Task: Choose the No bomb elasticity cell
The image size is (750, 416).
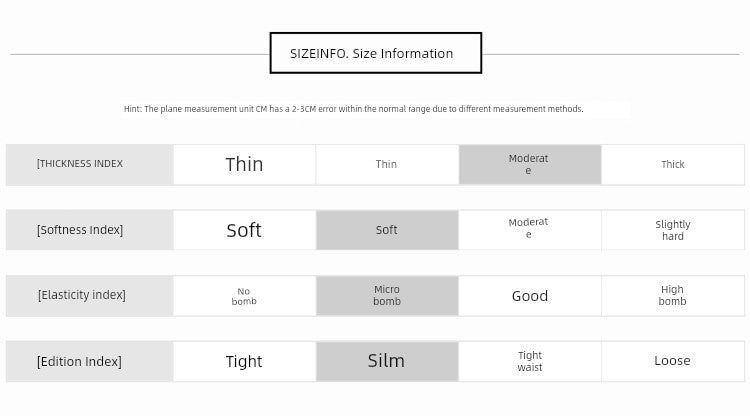Action: (244, 296)
